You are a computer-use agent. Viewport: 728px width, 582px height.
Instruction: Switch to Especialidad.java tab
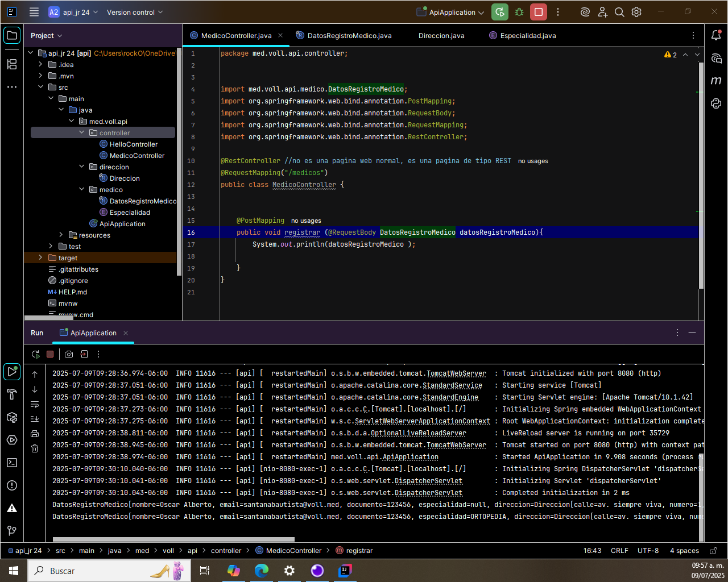[x=522, y=35]
